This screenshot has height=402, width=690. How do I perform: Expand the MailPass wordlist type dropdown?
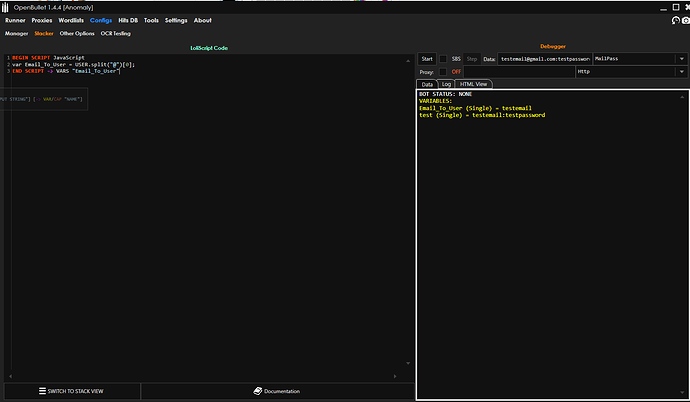pyautogui.click(x=682, y=59)
